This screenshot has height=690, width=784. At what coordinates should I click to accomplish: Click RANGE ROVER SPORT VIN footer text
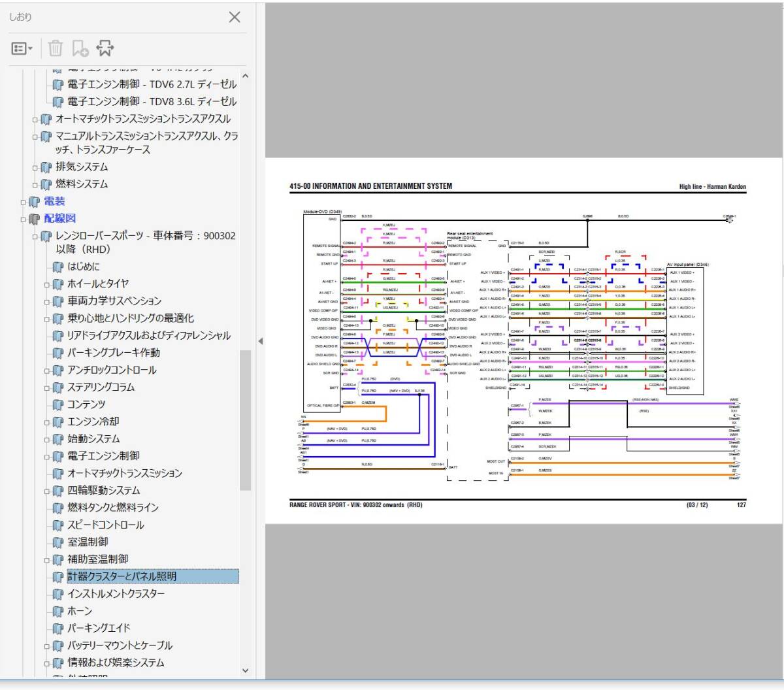[x=355, y=504]
